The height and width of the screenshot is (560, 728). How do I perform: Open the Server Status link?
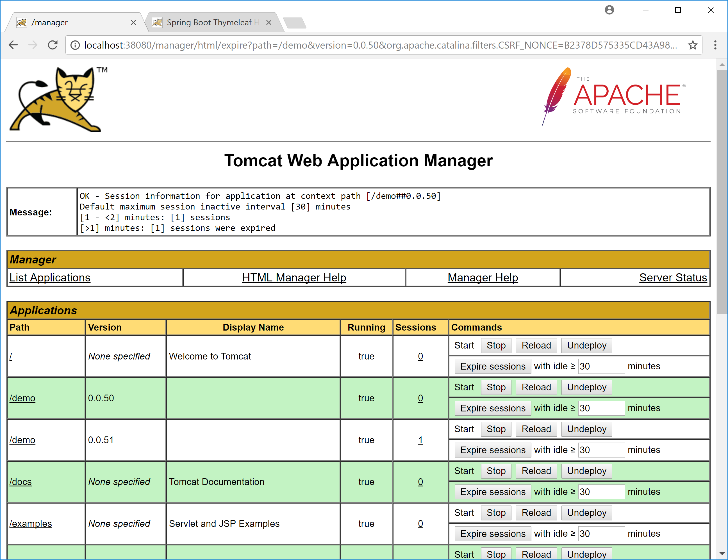pyautogui.click(x=673, y=278)
